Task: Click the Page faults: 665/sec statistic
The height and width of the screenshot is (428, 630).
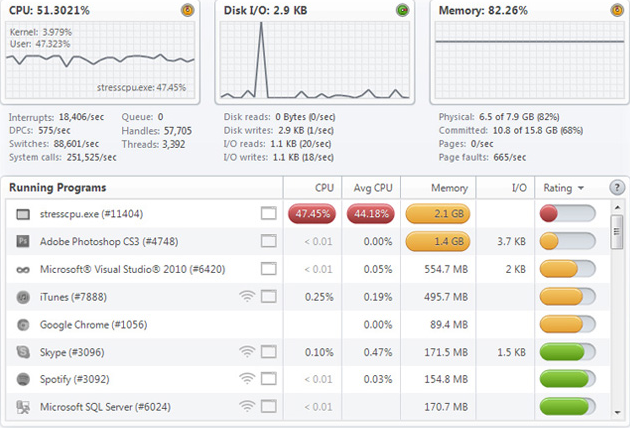Action: point(482,158)
